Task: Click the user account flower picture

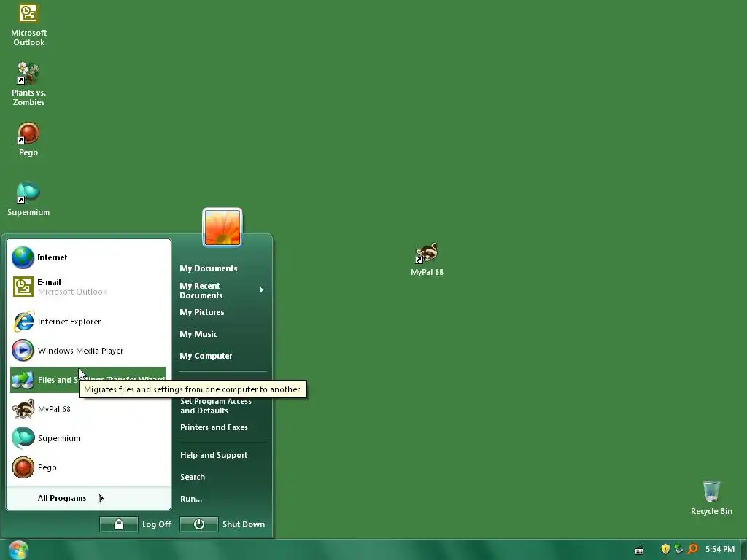Action: [x=222, y=227]
